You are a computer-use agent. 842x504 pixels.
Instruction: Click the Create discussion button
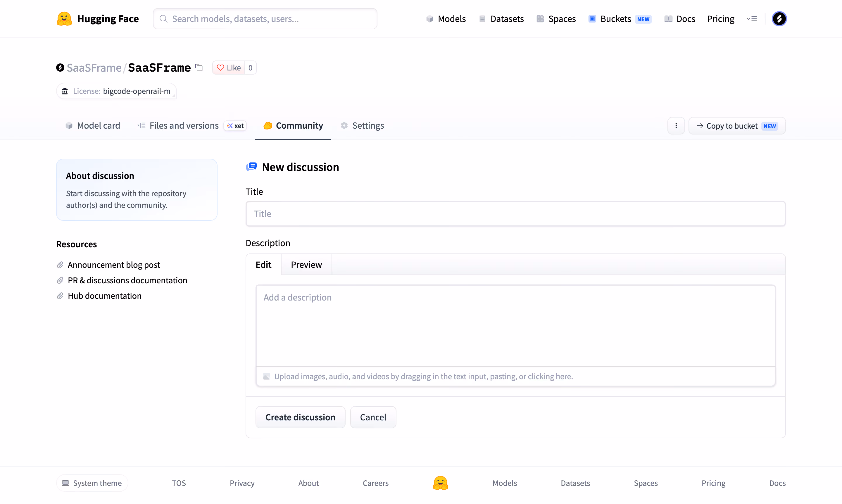coord(300,417)
